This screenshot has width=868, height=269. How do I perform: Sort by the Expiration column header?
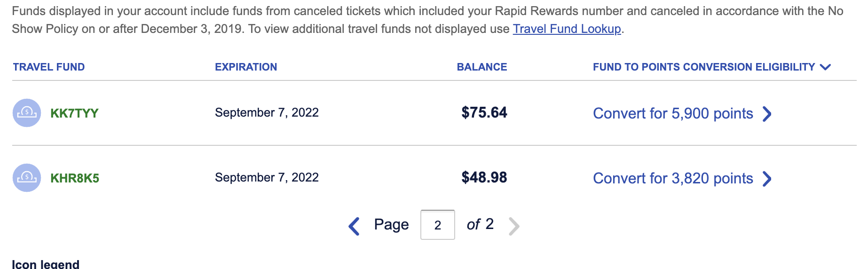[x=246, y=67]
